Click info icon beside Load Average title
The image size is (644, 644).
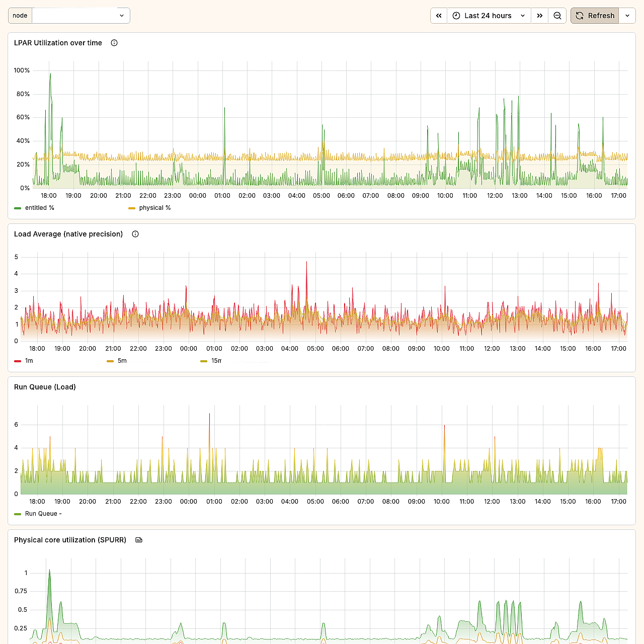pyautogui.click(x=135, y=234)
